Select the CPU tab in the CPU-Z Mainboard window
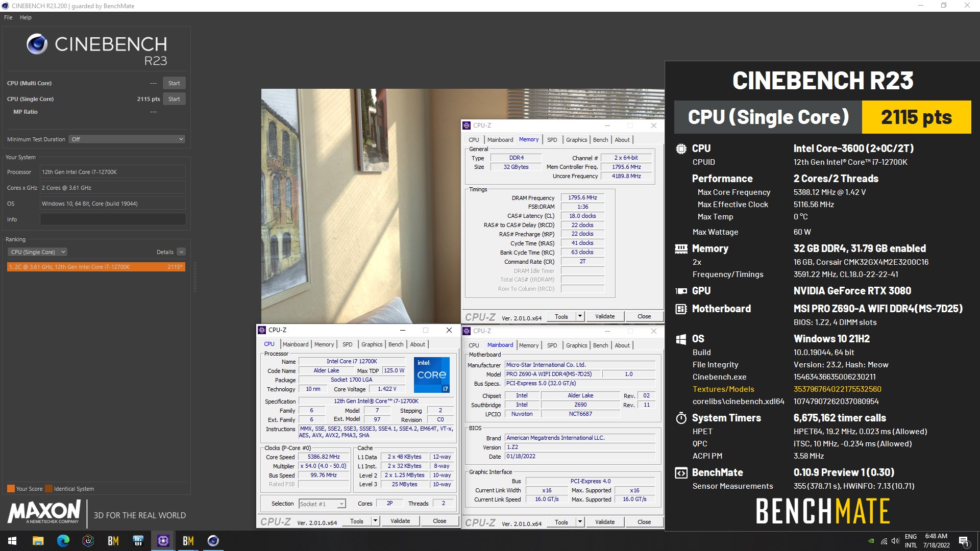 click(x=474, y=345)
